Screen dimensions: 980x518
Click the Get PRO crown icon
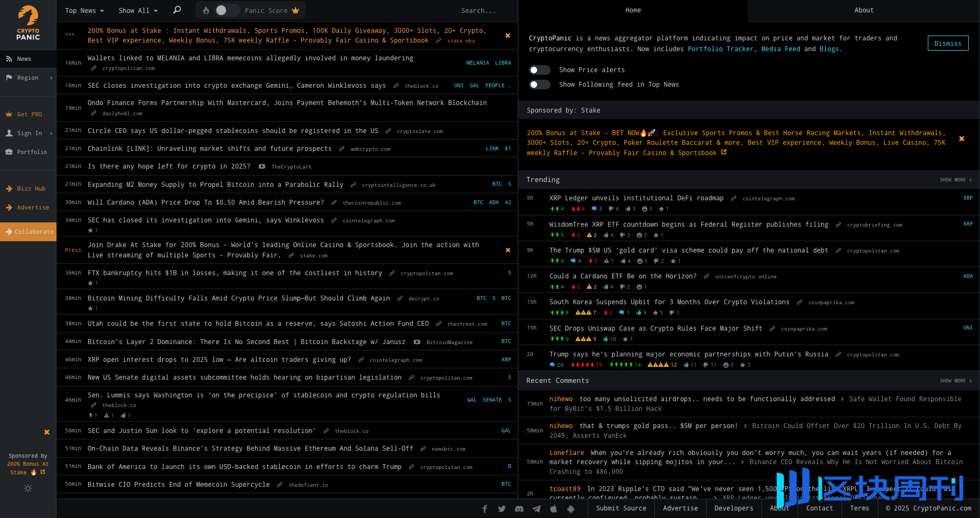(x=9, y=114)
